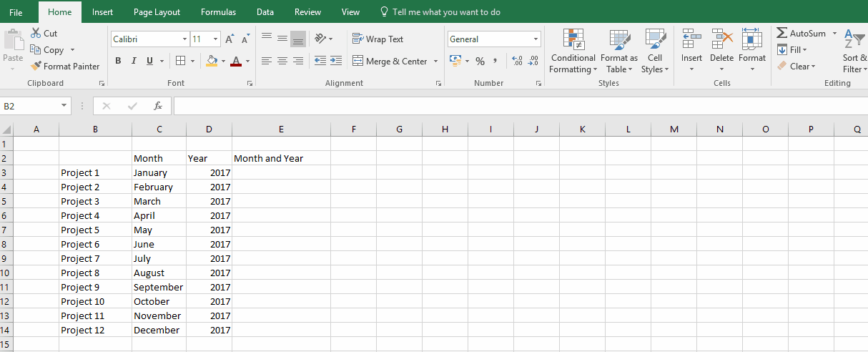Click the Delete cells icon
The image size is (868, 352).
coord(722,39)
